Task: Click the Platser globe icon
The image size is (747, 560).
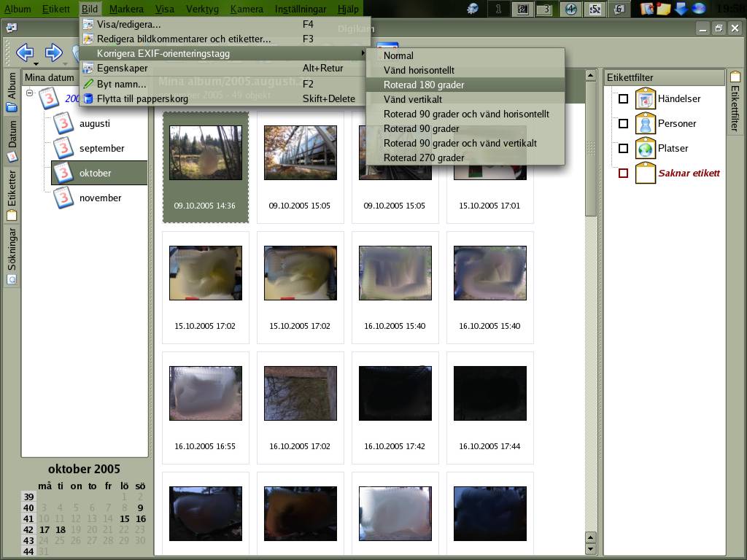Action: [x=645, y=149]
